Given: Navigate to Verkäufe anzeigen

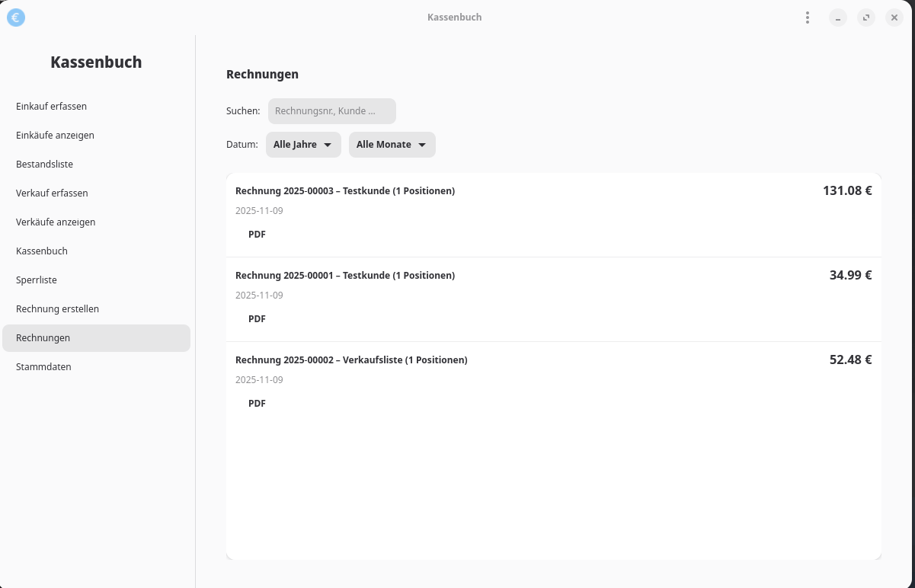Looking at the screenshot, I should (x=56, y=222).
